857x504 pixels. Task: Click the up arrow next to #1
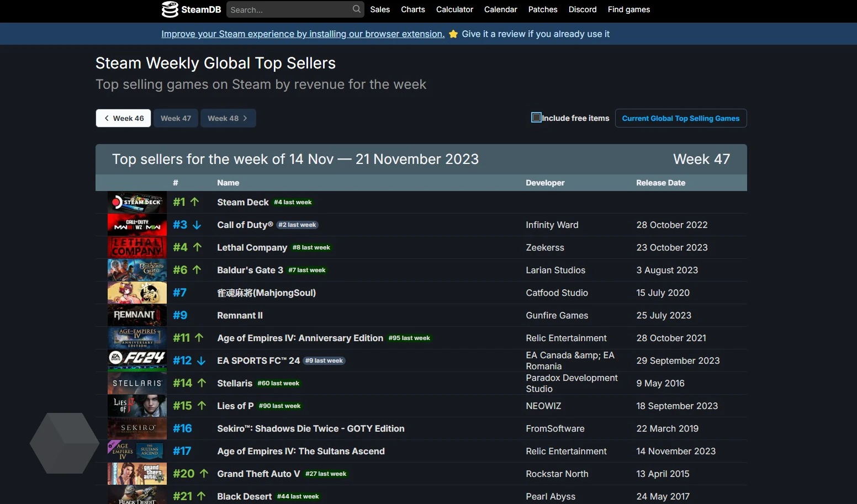[x=194, y=202]
